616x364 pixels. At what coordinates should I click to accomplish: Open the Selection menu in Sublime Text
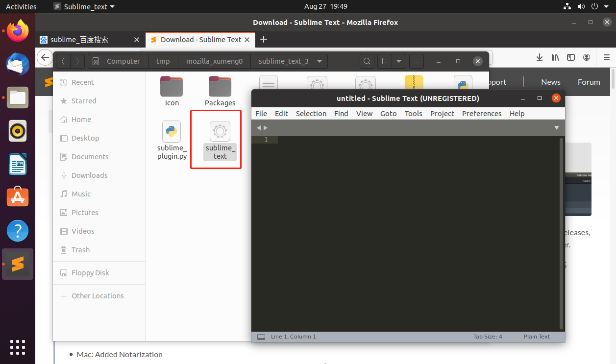(311, 113)
